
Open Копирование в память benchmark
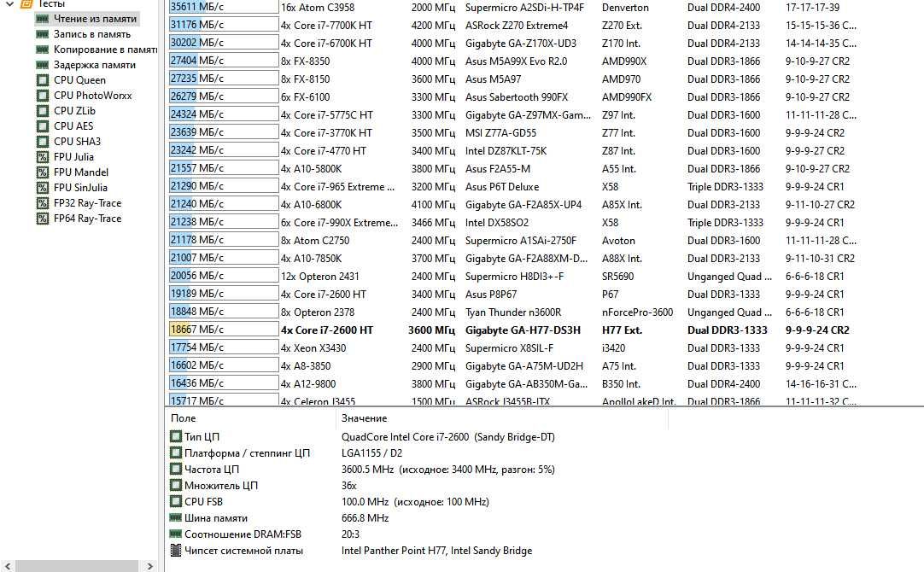(106, 50)
